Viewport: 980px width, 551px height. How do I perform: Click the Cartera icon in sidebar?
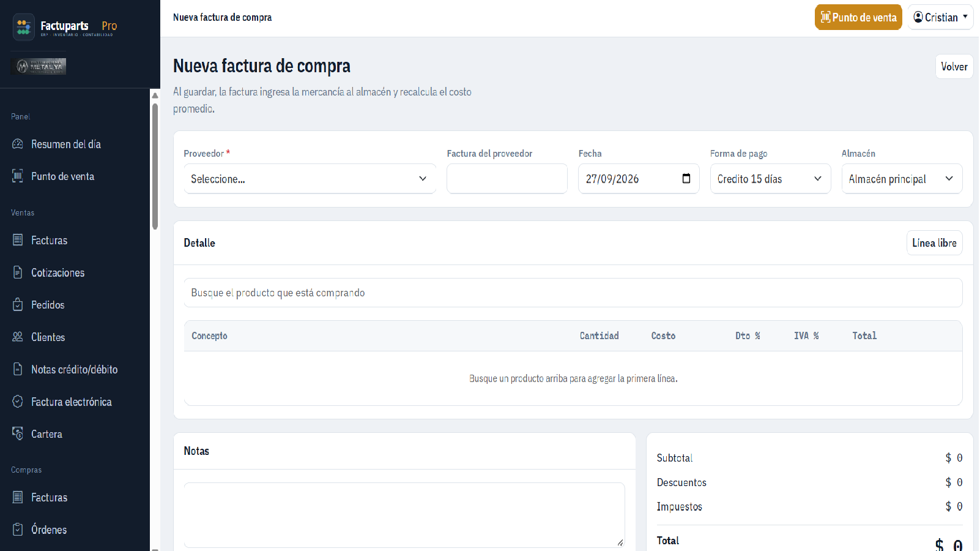pyautogui.click(x=18, y=433)
